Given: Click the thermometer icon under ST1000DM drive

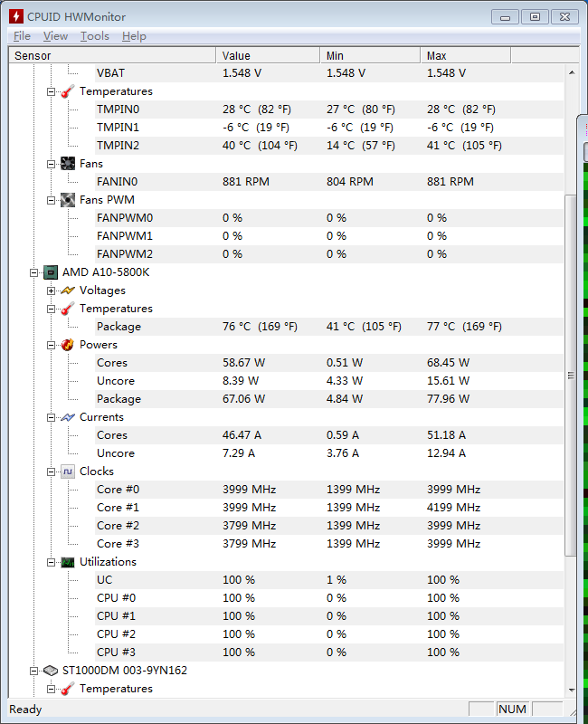Looking at the screenshot, I should pos(68,689).
